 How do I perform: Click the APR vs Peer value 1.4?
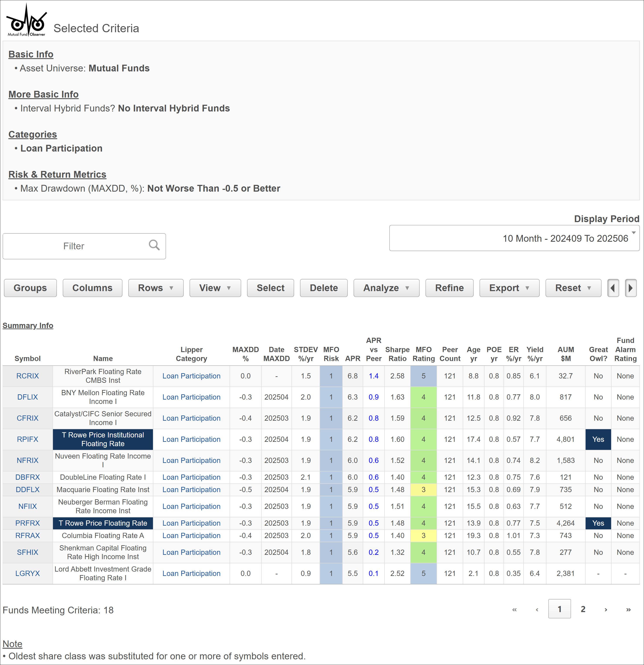click(x=373, y=376)
